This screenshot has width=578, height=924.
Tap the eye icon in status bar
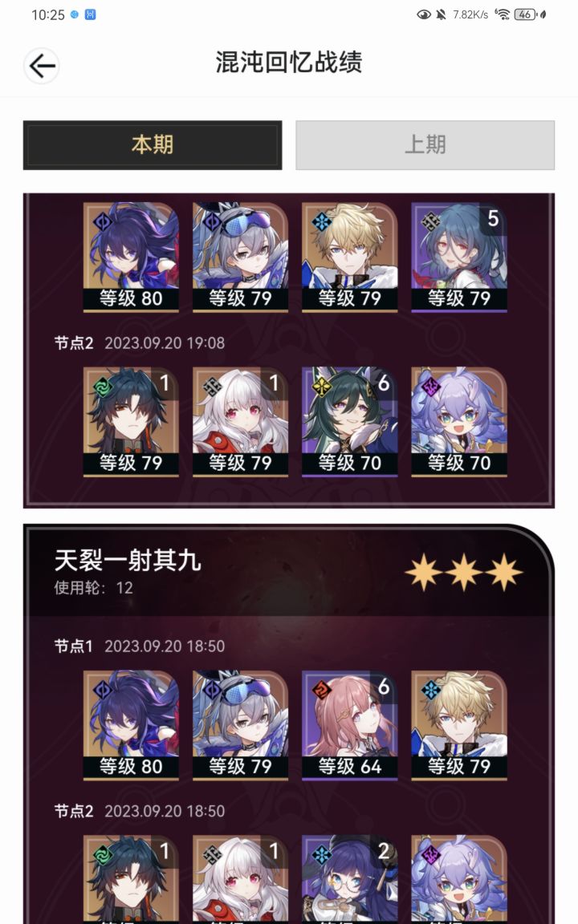pyautogui.click(x=424, y=14)
